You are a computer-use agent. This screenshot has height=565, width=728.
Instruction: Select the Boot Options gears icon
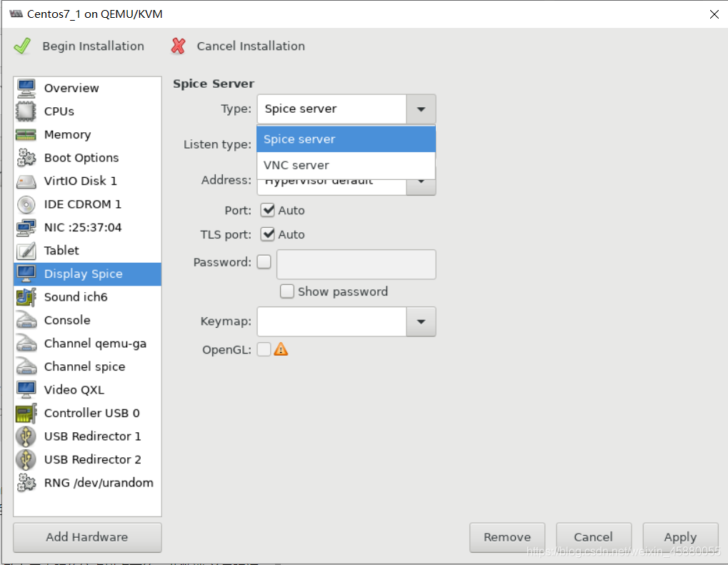[x=26, y=158]
